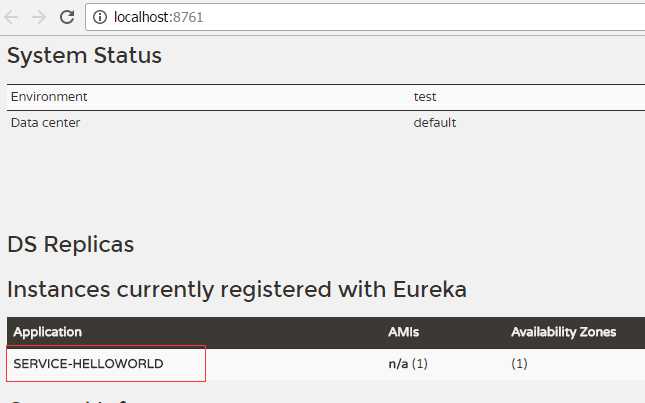Viewport: 645px width, 403px height.
Task: Click the browser forward arrow
Action: [39, 17]
